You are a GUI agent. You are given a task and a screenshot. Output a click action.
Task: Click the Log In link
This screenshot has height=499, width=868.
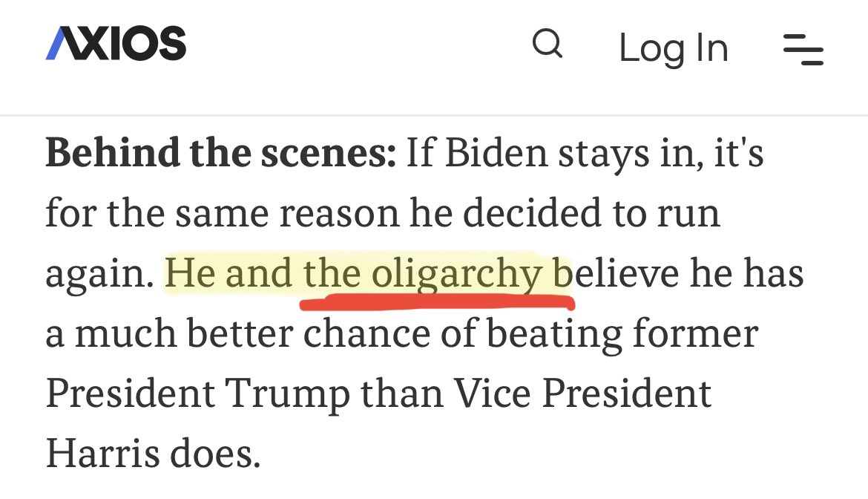[x=673, y=48]
